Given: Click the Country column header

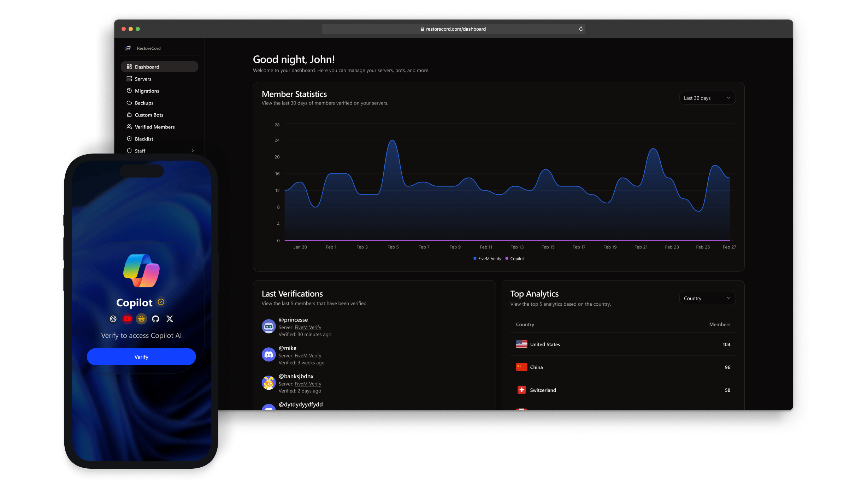Looking at the screenshot, I should pyautogui.click(x=525, y=324).
